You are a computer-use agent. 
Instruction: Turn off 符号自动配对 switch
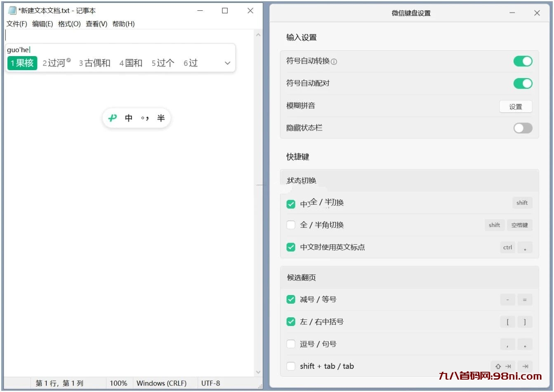coord(523,83)
